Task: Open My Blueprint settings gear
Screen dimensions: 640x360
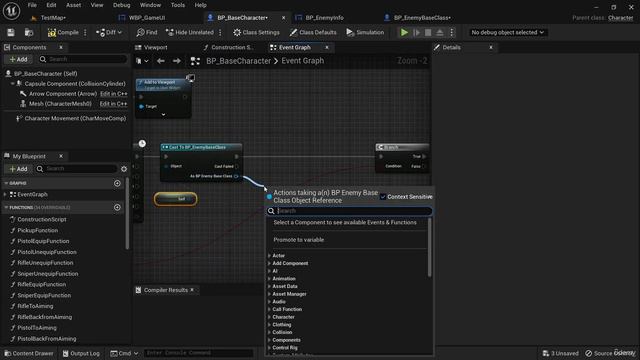Action: (x=124, y=169)
